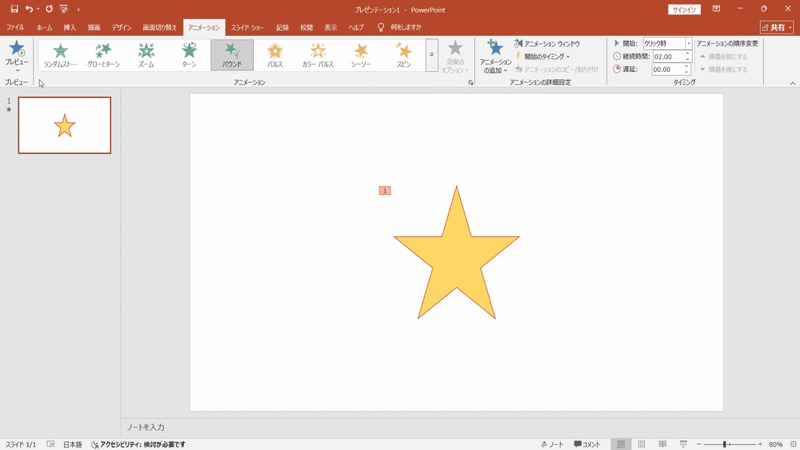Viewport: 800px width, 450px height.
Task: Click the zoom in plus button
Action: tap(760, 444)
